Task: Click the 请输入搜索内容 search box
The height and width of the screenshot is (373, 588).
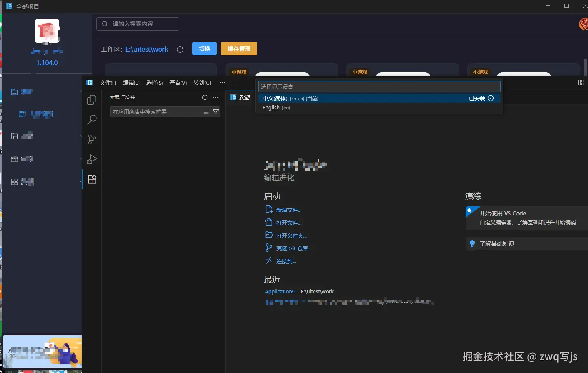Action: [x=138, y=24]
